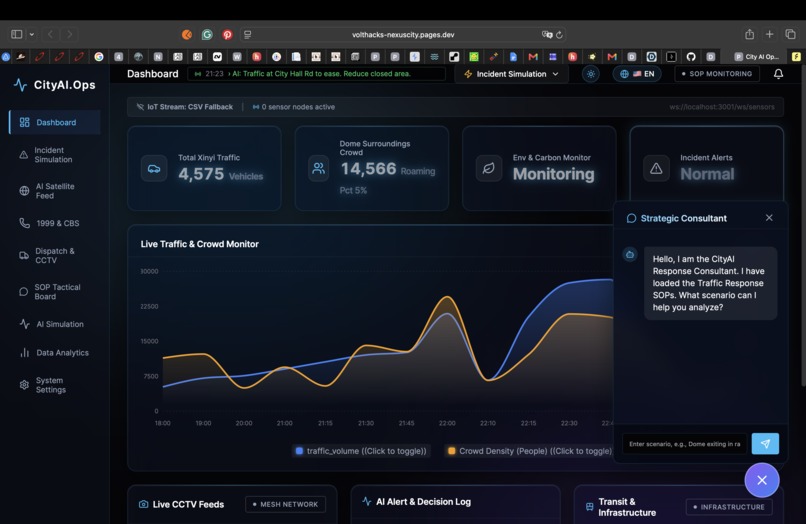Go forward with Safari forward arrow
This screenshot has width=806, height=524.
pos(69,34)
